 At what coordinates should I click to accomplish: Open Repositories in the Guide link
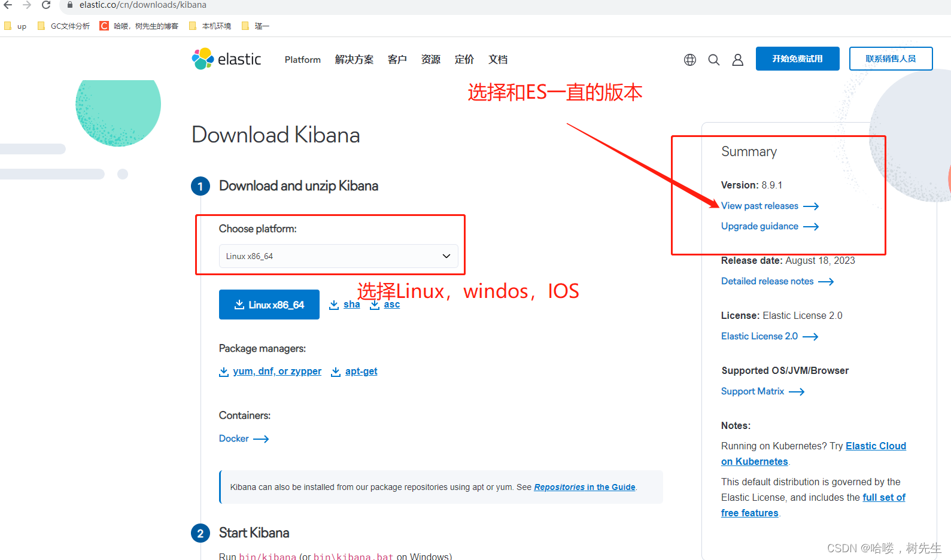[x=585, y=487]
